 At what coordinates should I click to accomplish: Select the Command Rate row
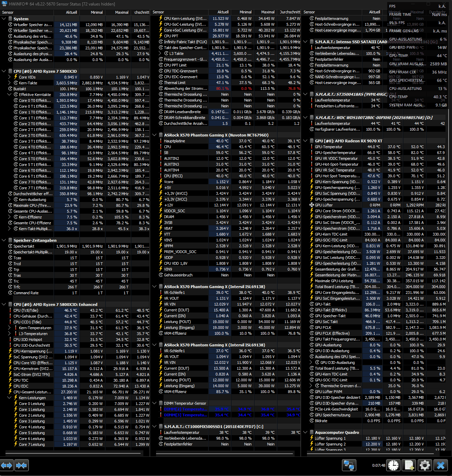75,293
